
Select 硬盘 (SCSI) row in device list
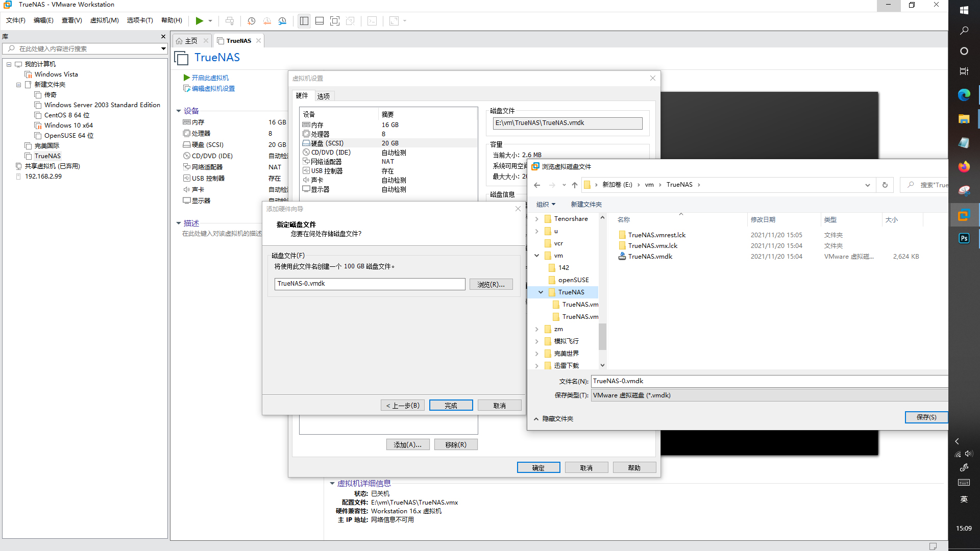[389, 143]
